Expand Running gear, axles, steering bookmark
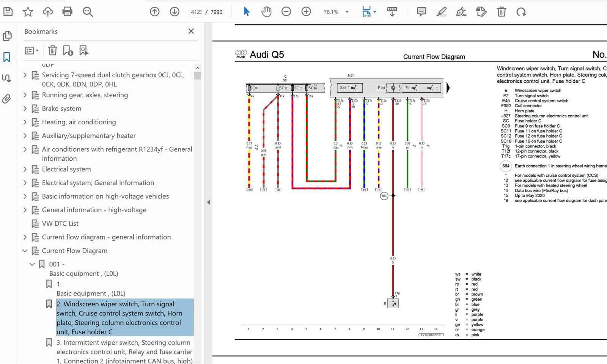607x364 pixels. [25, 95]
